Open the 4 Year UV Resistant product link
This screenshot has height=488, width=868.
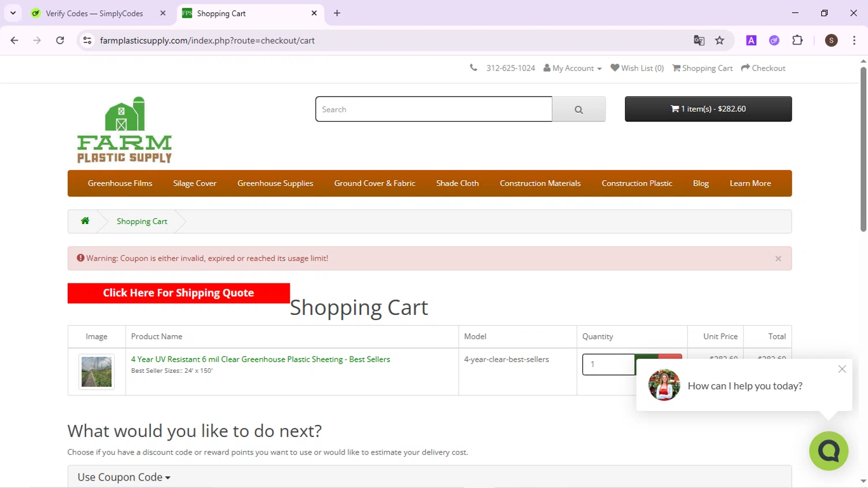click(x=260, y=359)
